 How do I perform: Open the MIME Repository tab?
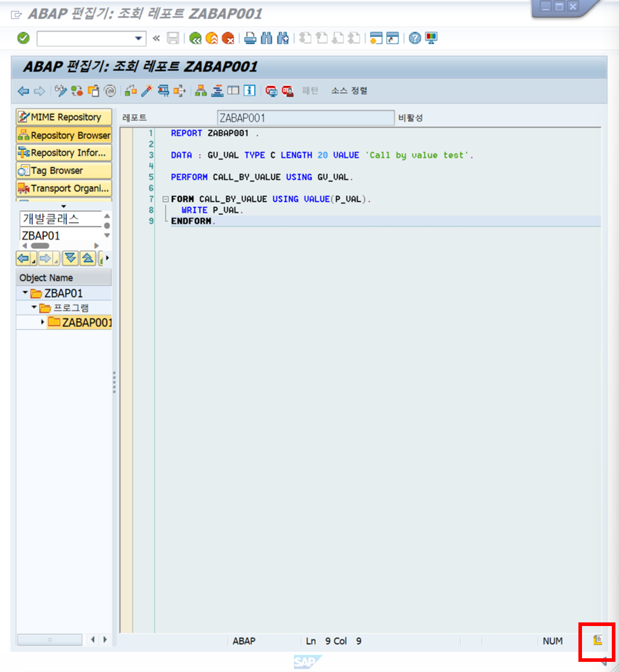click(64, 117)
